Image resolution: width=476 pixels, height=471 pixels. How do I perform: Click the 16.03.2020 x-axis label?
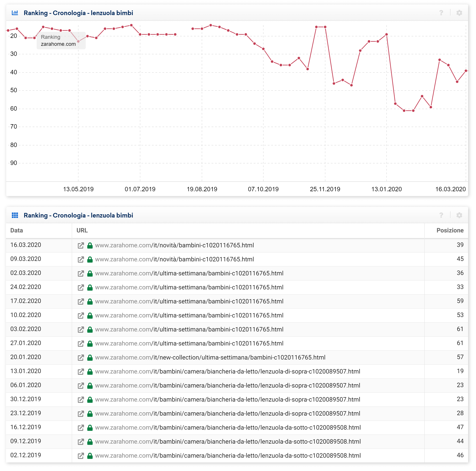click(450, 189)
